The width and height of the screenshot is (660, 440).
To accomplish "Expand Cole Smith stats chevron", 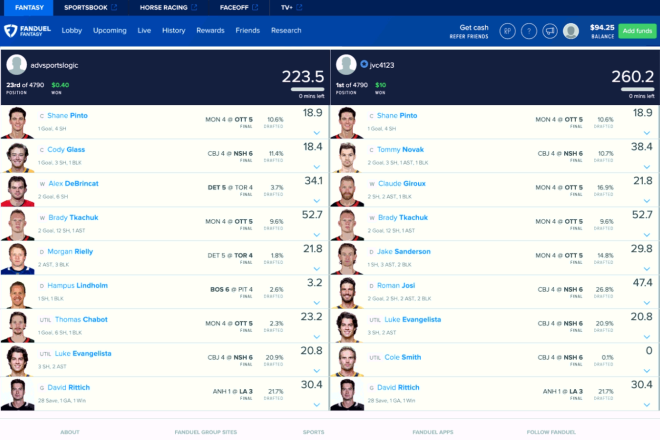I will pos(647,371).
